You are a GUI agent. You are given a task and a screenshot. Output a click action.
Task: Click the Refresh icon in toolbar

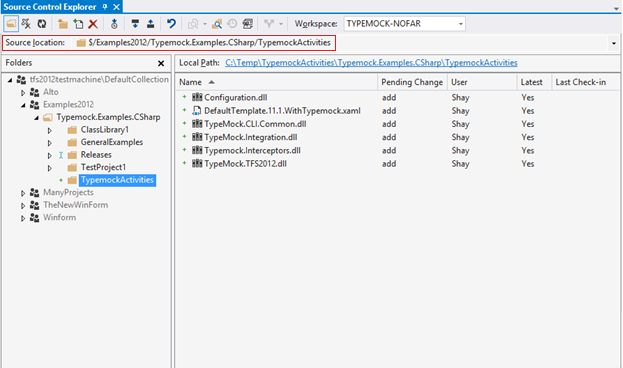click(42, 24)
